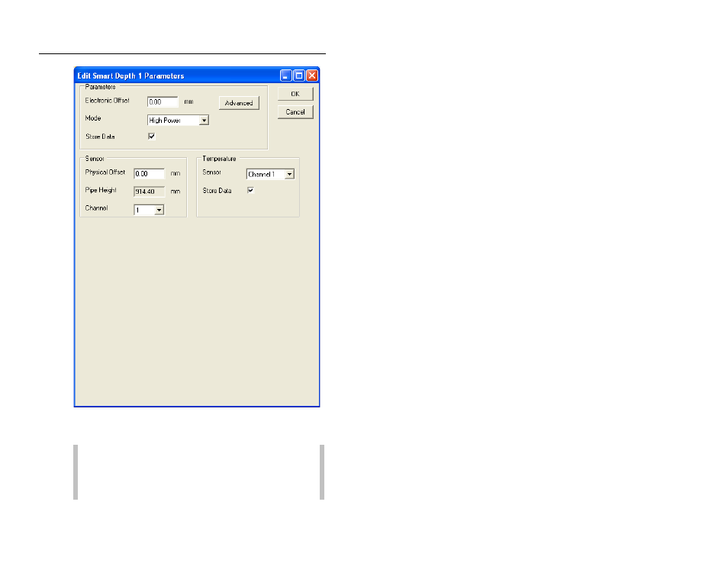Click the Mode label text
728x563 pixels.
coord(93,118)
